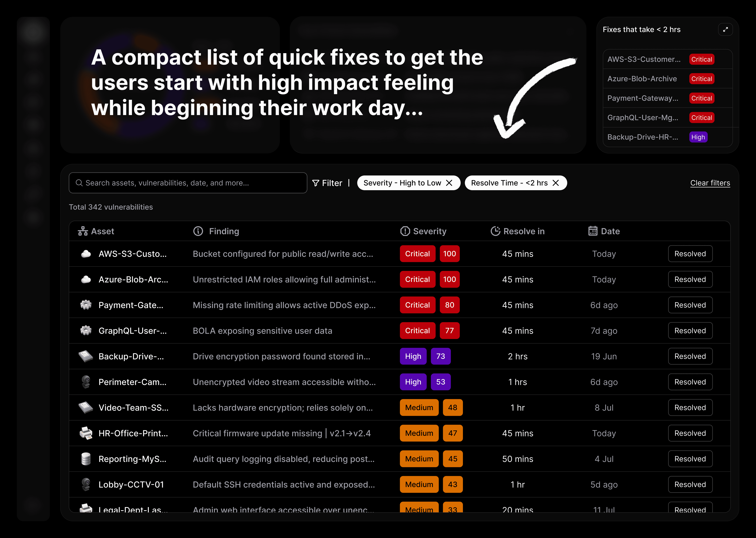The height and width of the screenshot is (538, 756).
Task: Click the Severity column header label
Action: [430, 231]
